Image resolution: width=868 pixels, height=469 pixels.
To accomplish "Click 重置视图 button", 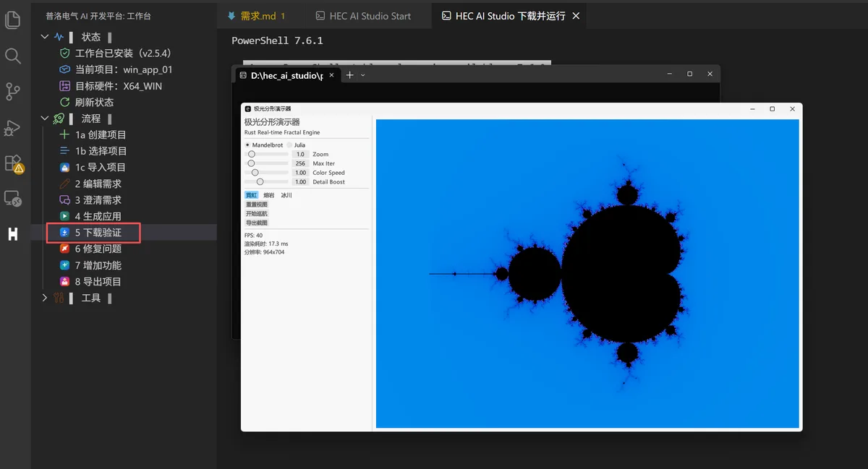I will [257, 205].
